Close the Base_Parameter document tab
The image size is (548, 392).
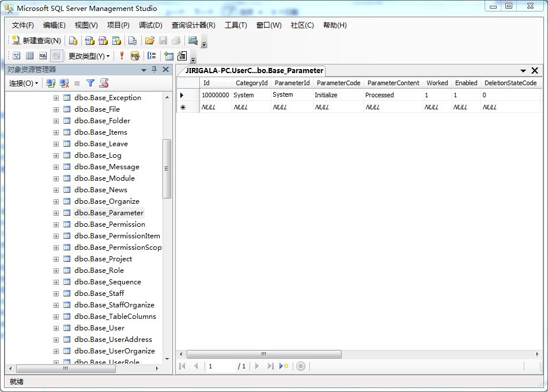pyautogui.click(x=535, y=70)
